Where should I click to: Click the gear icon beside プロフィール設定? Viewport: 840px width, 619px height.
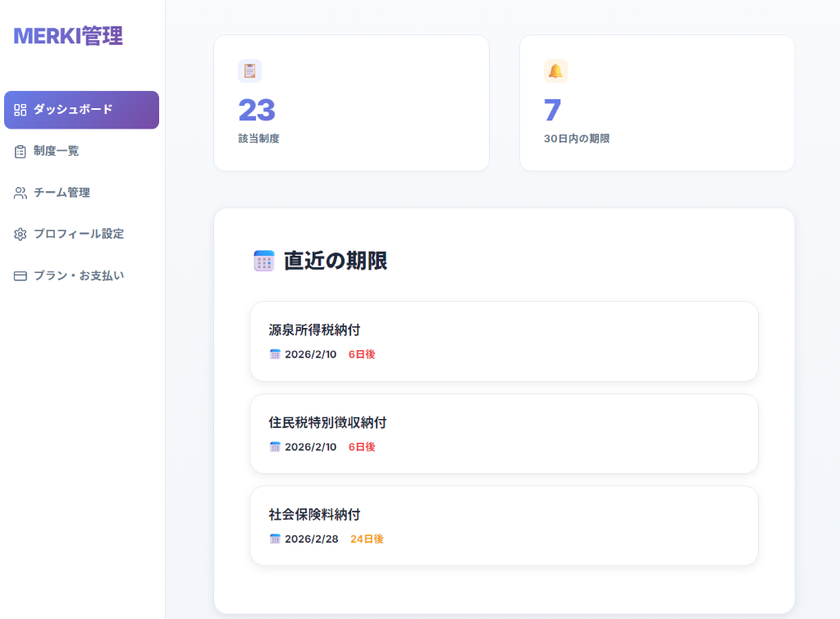pos(21,234)
